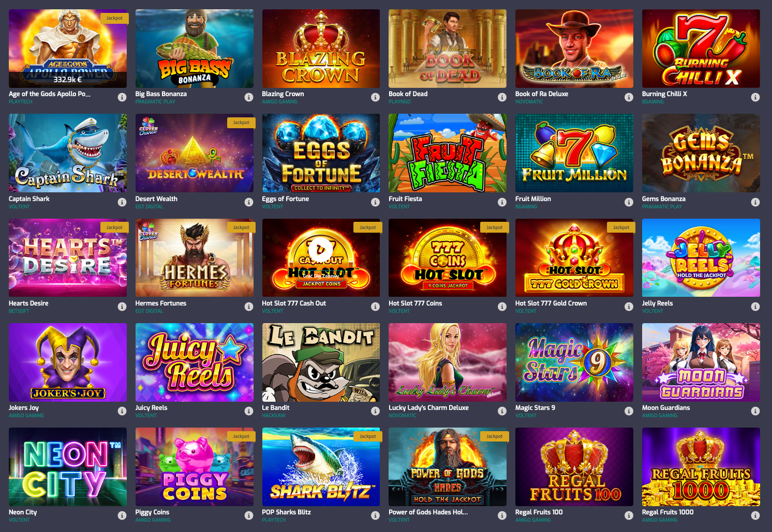Select the Jelly Reels thumbnail
This screenshot has width=772, height=532.
click(701, 257)
